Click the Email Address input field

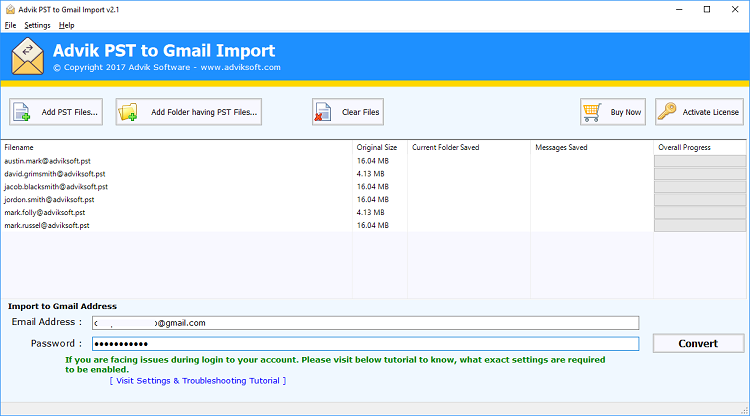[365, 323]
